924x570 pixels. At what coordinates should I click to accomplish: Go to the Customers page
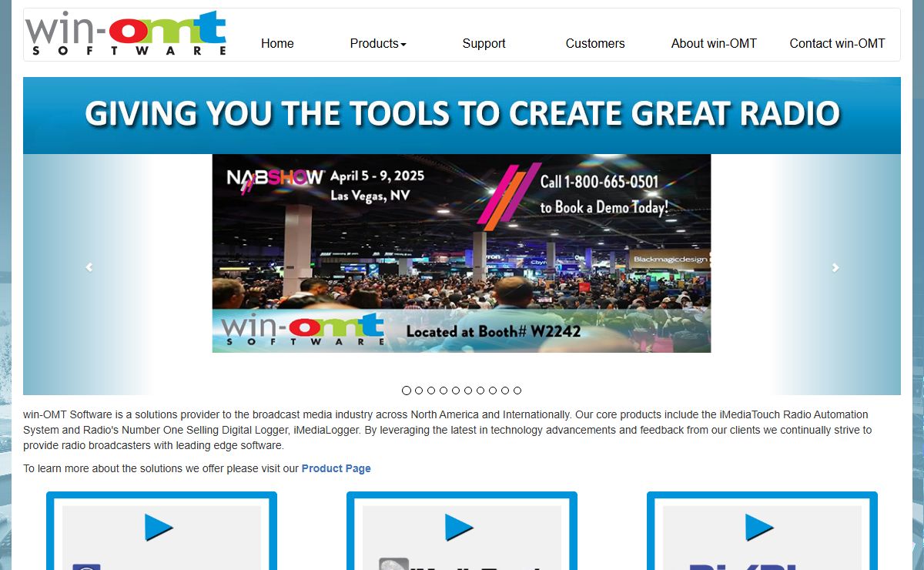(595, 43)
